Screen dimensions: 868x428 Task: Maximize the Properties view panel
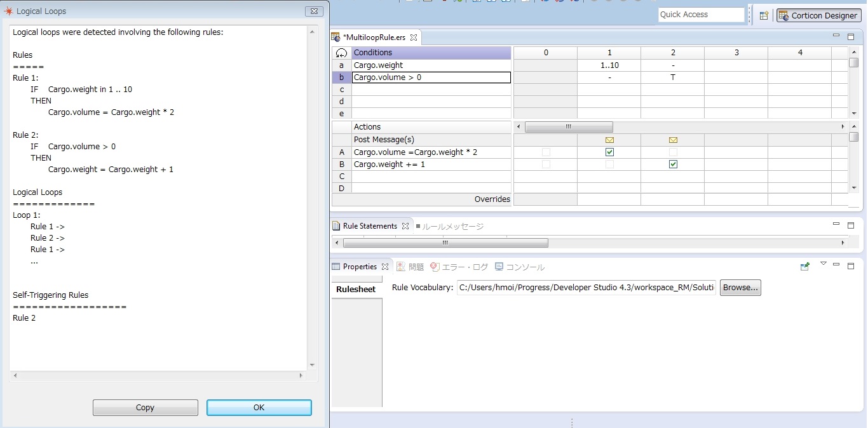[x=851, y=265]
